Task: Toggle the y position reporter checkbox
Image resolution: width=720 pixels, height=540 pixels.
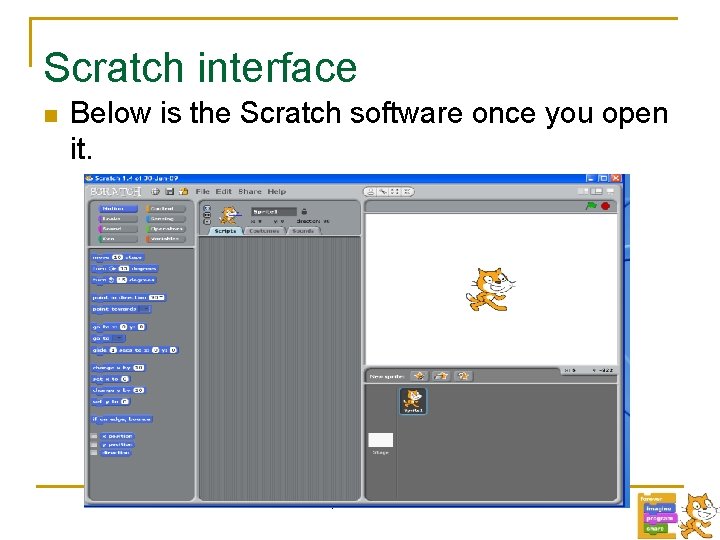Action: coord(94,444)
